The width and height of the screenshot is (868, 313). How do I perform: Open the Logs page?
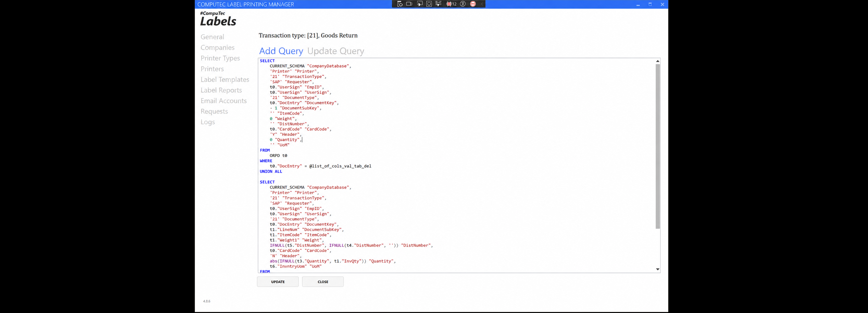click(x=208, y=122)
